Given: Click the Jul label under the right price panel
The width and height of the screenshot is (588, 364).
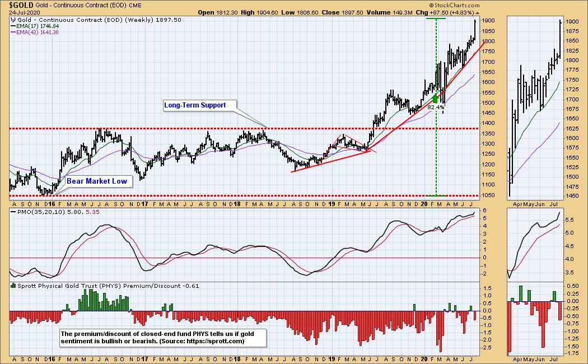Looking at the screenshot, I should click(553, 204).
